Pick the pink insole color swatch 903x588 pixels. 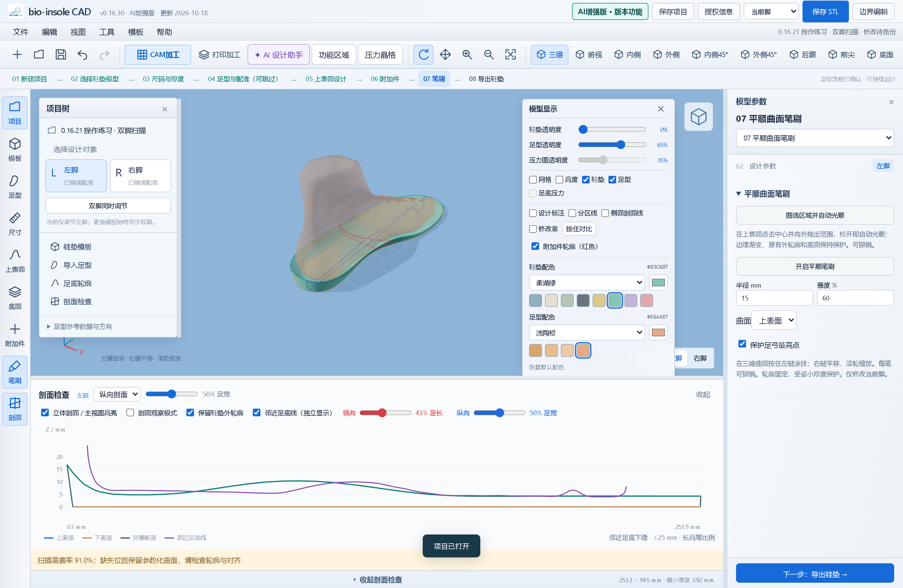click(x=646, y=300)
